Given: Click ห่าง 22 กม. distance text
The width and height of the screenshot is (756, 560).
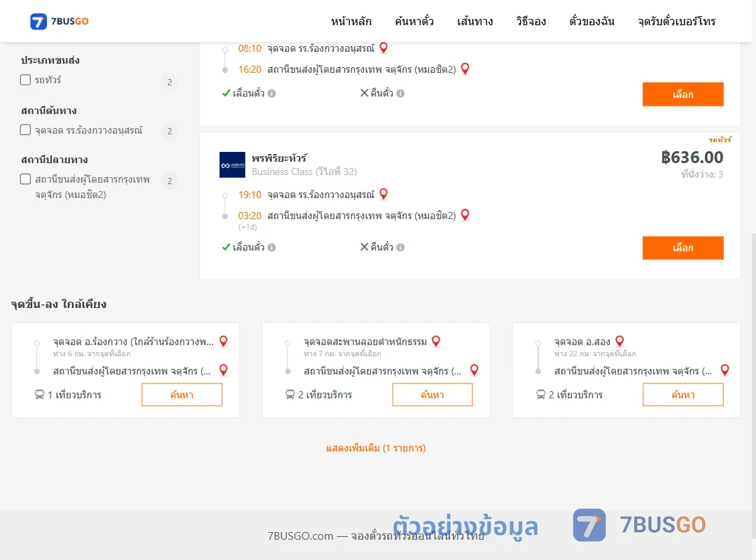Looking at the screenshot, I should [595, 353].
